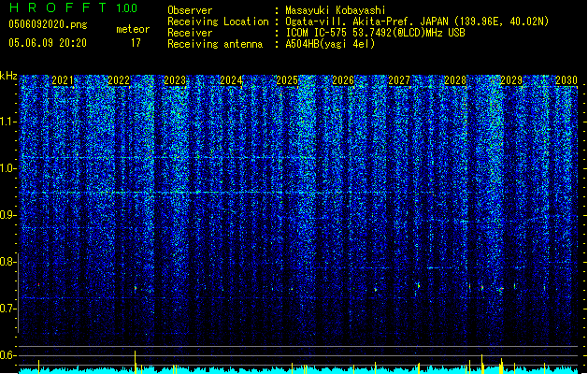Click the 0.7 frequency axis label
Viewport: 588px width, 374px height.
coord(8,309)
